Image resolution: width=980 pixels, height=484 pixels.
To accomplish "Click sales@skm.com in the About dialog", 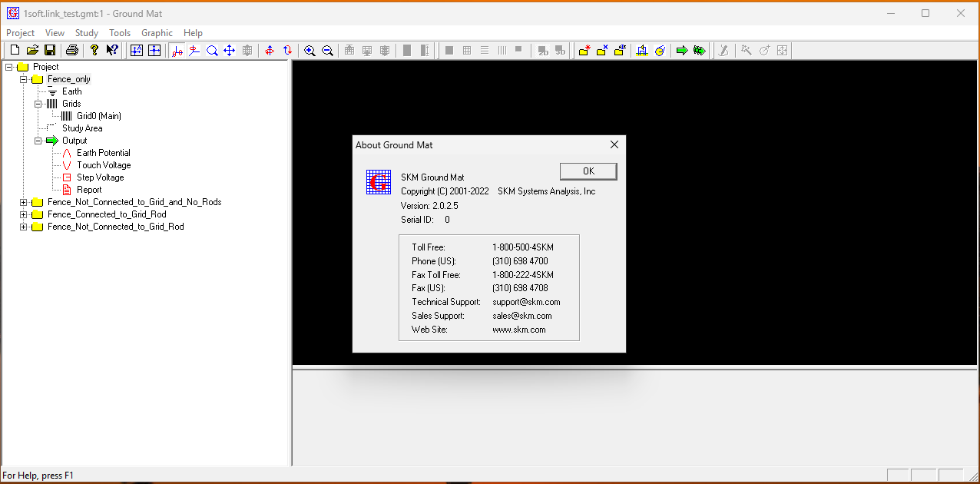I will [x=522, y=316].
